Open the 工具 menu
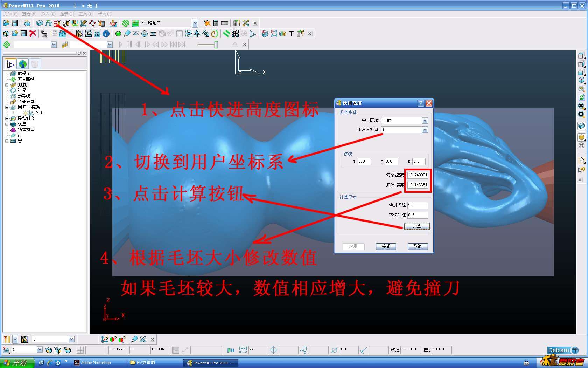This screenshot has width=588, height=368. [x=86, y=14]
